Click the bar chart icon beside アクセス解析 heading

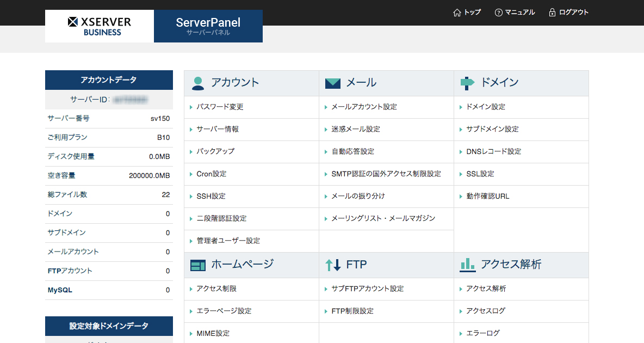tap(467, 265)
